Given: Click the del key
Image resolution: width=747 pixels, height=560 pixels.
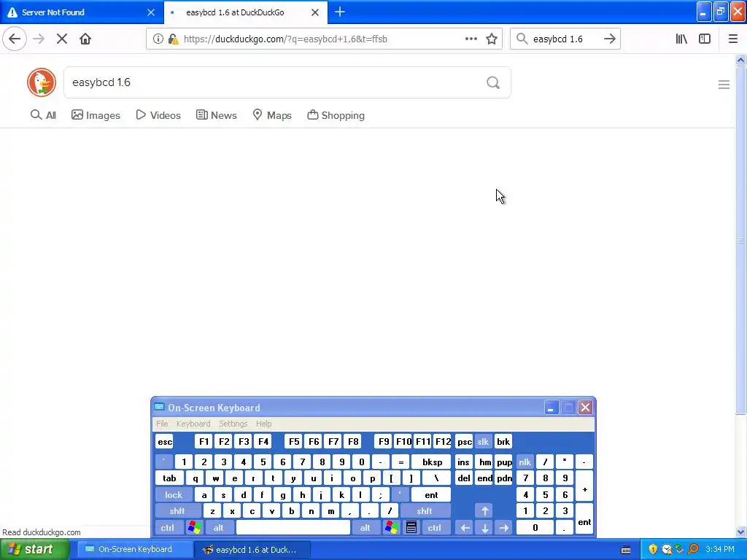Looking at the screenshot, I should 464,478.
